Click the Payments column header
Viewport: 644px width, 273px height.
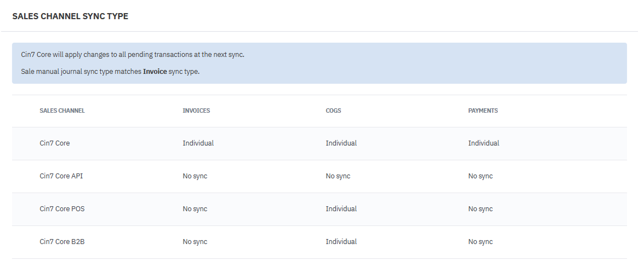click(x=483, y=111)
